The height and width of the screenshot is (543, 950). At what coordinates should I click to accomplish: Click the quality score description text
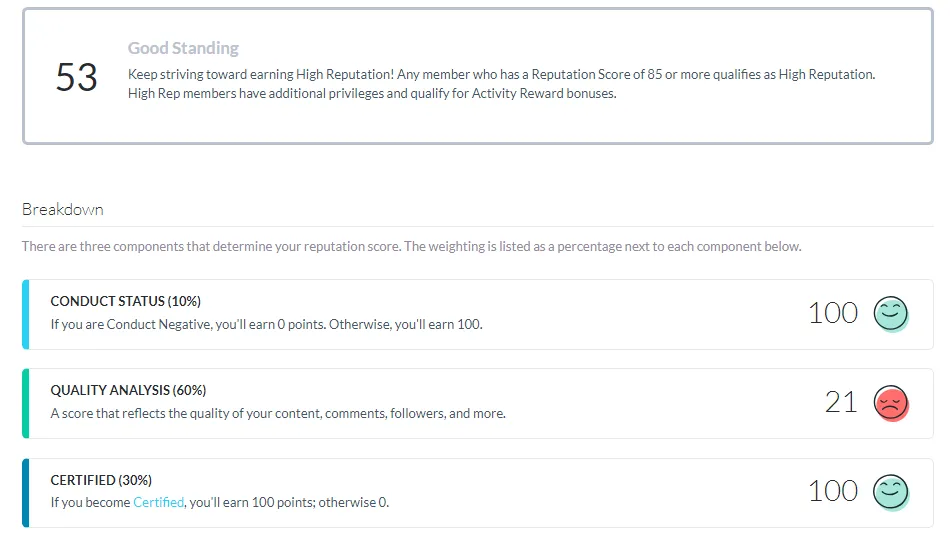point(278,413)
